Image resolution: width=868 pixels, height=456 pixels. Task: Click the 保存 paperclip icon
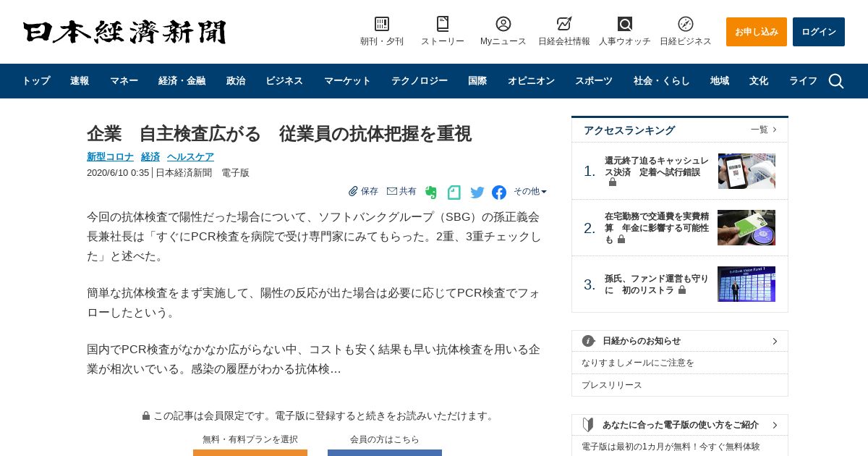[353, 191]
